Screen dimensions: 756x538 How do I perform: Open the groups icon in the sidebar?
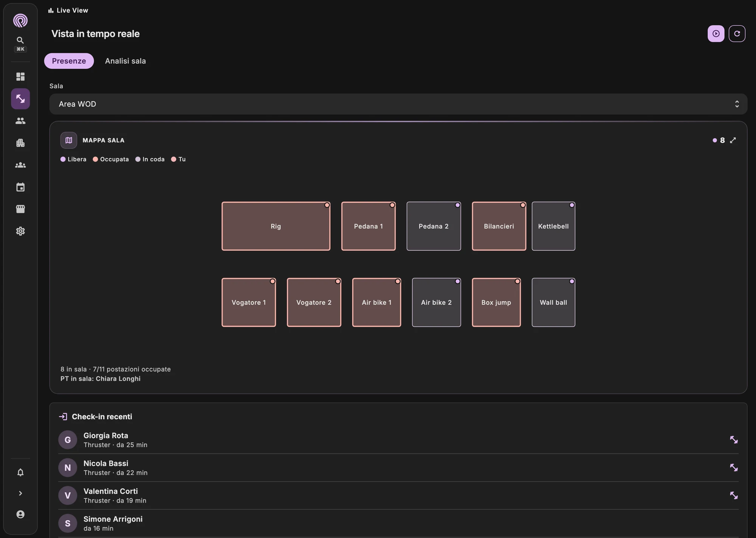tap(20, 165)
